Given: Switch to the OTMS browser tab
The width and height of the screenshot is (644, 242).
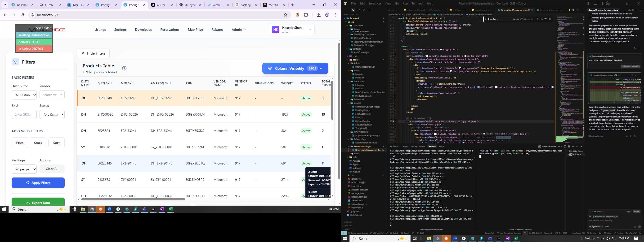Looking at the screenshot, I should pos(51,5).
